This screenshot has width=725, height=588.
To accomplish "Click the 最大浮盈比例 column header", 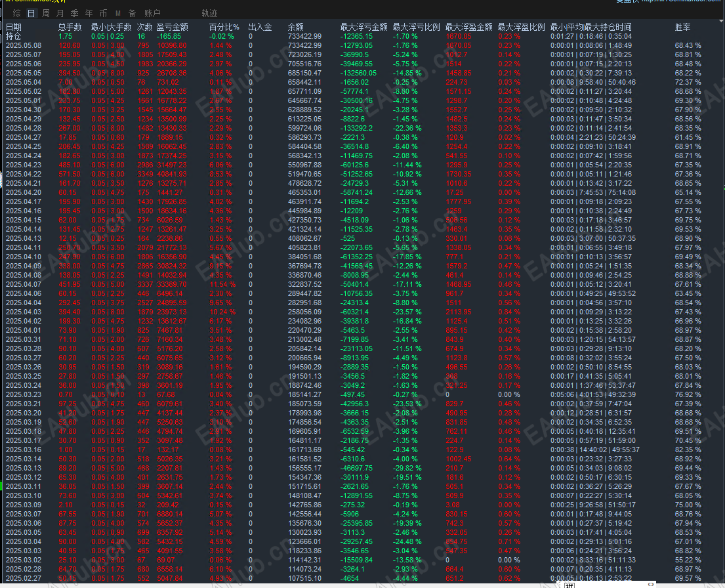I will coord(521,28).
